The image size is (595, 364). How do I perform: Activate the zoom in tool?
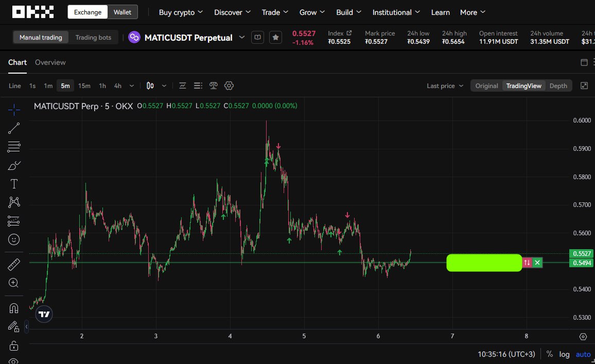coord(14,283)
